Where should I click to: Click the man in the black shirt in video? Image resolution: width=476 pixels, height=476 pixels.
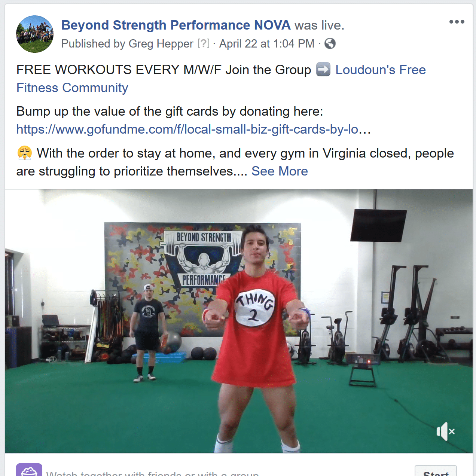(148, 332)
